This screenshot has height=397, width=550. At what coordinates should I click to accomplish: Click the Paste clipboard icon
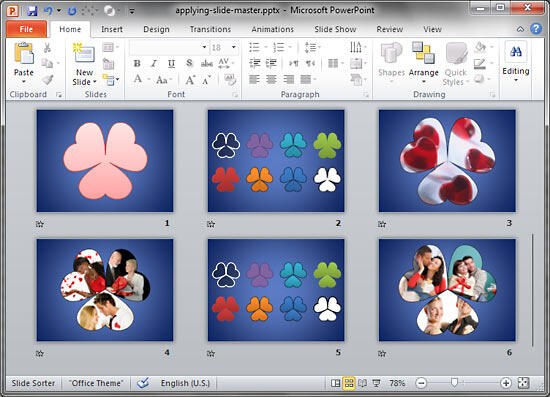(x=24, y=53)
